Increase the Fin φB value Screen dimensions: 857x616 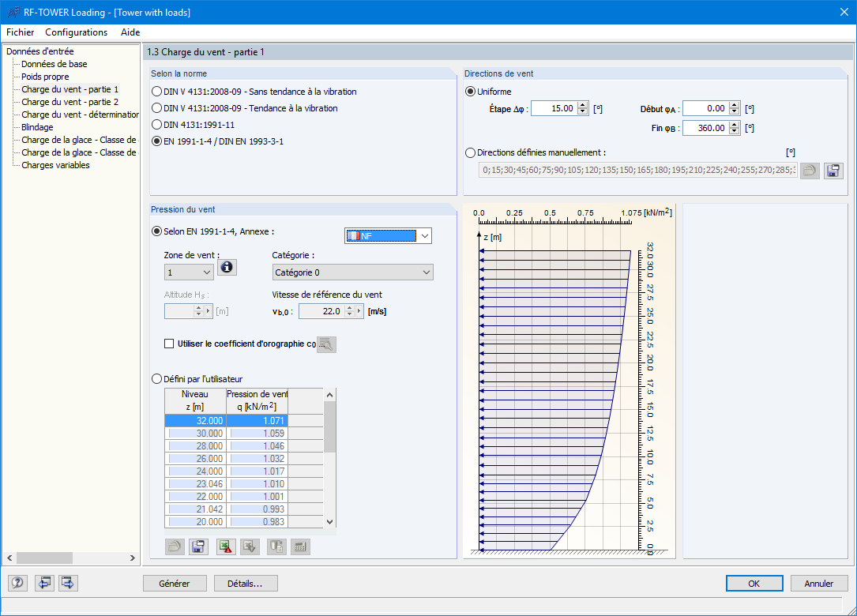click(735, 125)
